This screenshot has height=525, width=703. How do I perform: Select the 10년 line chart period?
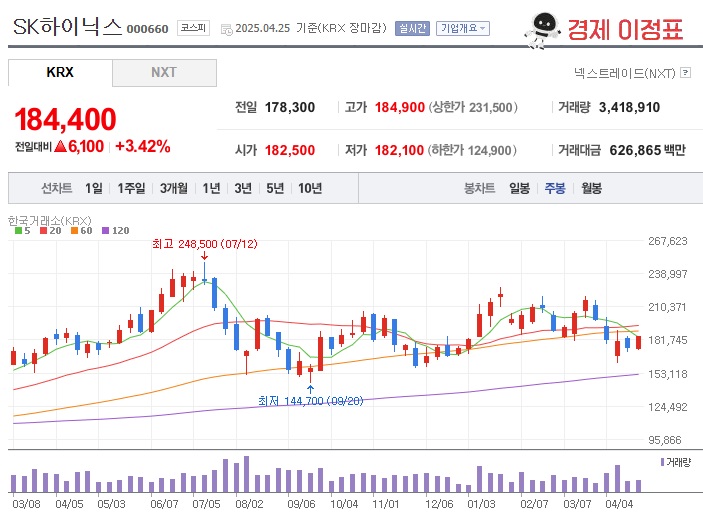310,188
